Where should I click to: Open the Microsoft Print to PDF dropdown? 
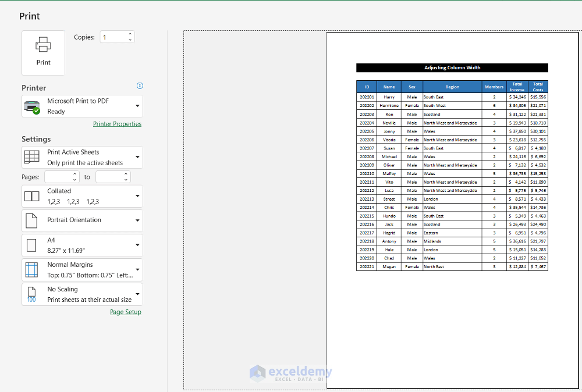point(83,106)
